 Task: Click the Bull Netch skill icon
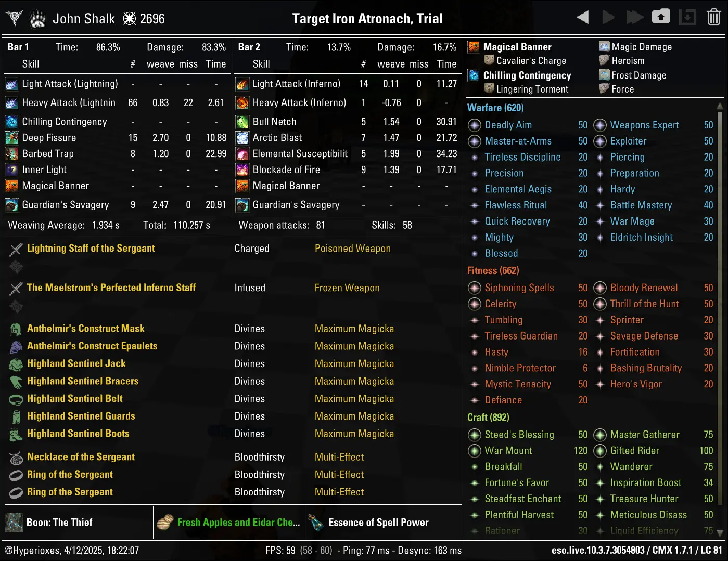click(x=242, y=122)
